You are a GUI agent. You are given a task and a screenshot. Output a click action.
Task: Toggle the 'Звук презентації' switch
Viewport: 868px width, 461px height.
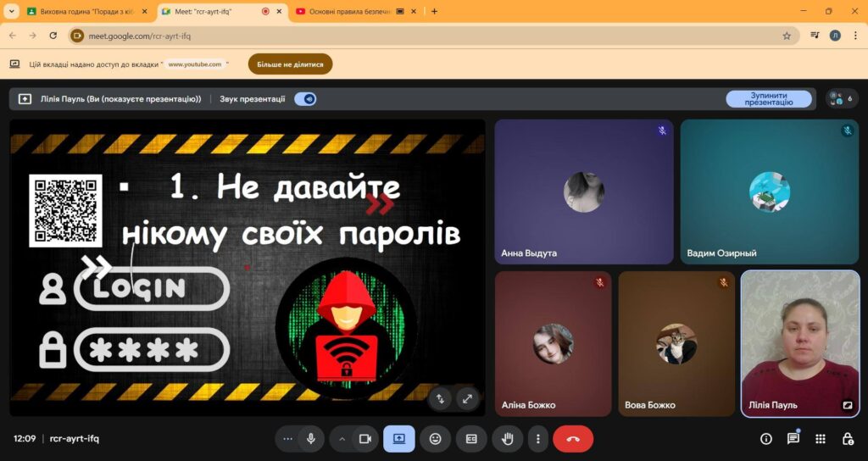[305, 99]
